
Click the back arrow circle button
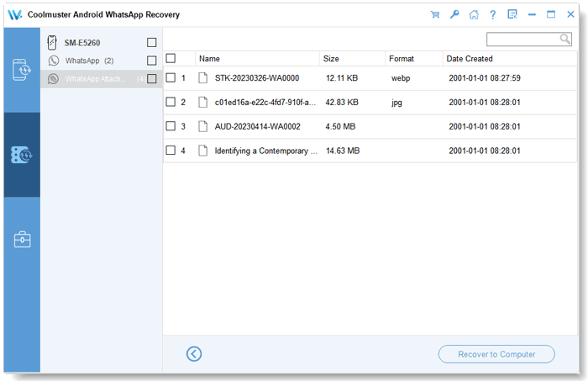(x=194, y=354)
